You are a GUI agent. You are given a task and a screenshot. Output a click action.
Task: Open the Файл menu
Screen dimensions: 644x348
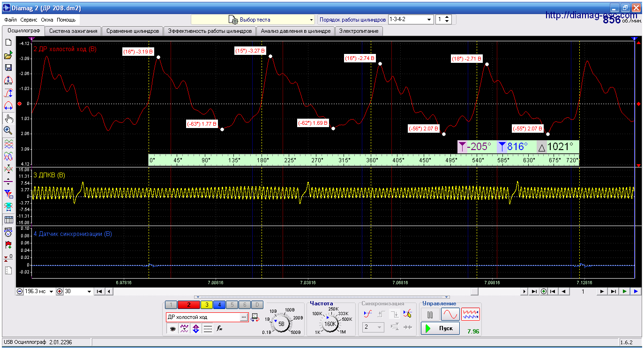pyautogui.click(x=10, y=20)
